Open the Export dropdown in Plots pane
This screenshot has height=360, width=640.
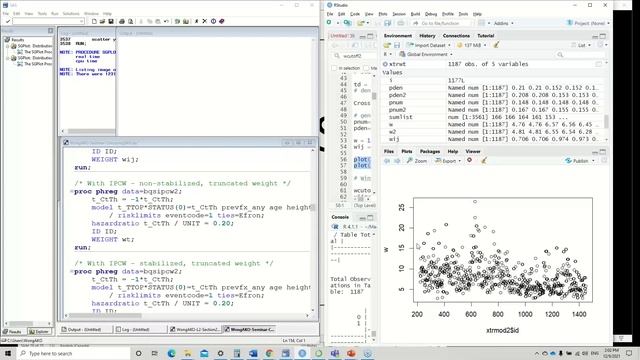click(448, 161)
